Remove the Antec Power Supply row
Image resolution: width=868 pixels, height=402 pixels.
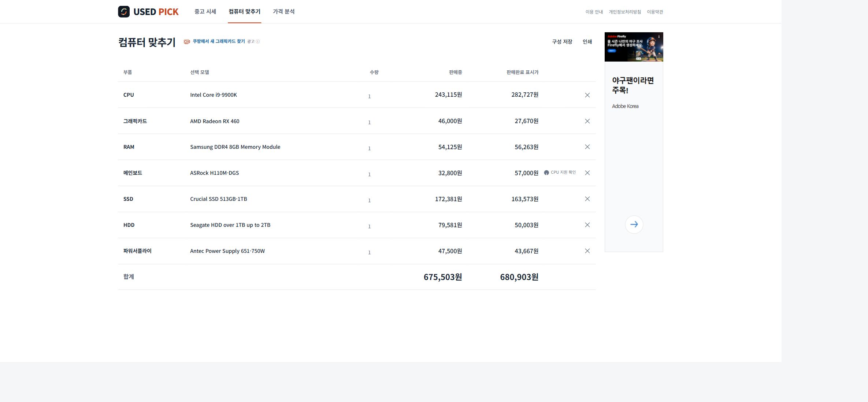(x=587, y=251)
